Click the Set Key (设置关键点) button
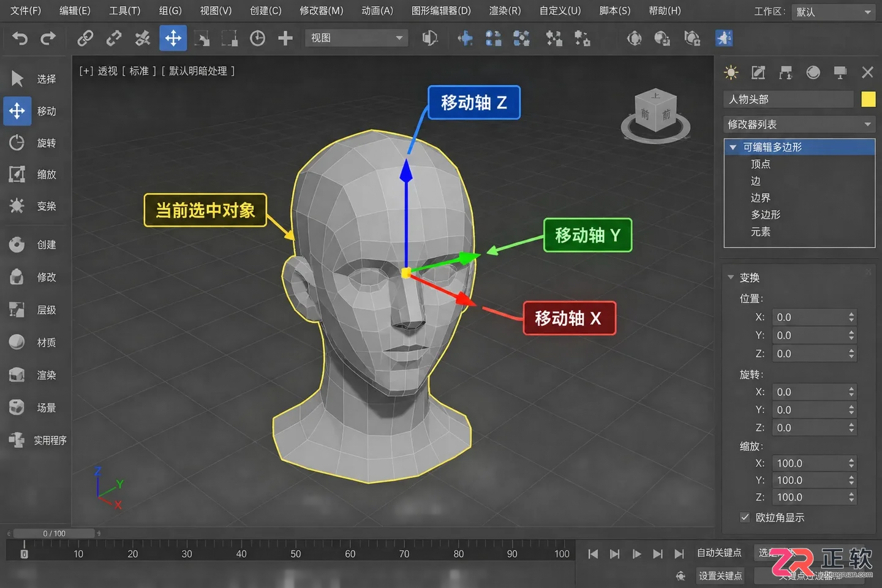882x588 pixels. coord(720,576)
